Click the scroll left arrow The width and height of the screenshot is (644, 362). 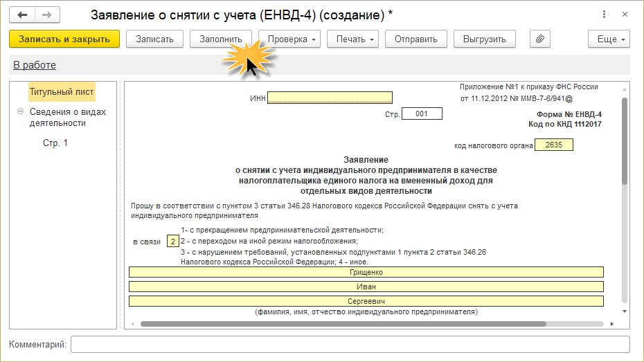coord(132,324)
